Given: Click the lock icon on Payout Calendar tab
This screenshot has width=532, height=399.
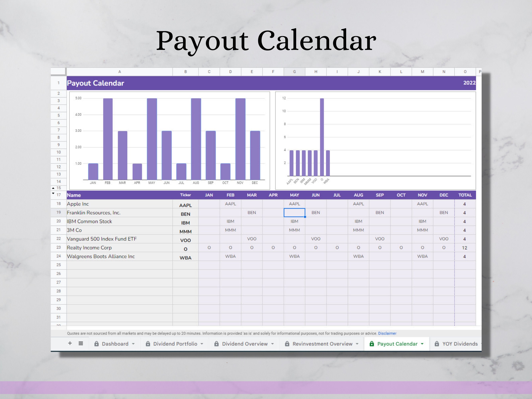Looking at the screenshot, I should (372, 344).
